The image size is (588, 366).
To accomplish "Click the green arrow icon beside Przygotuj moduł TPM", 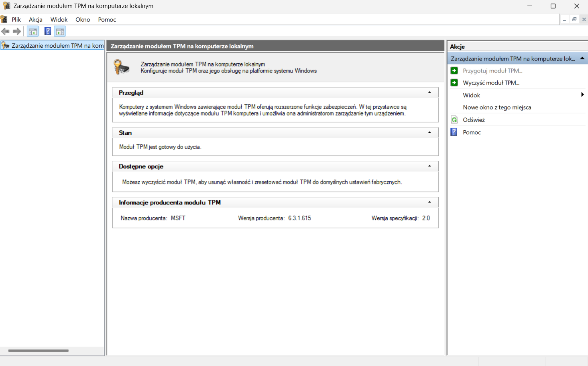I will point(454,71).
